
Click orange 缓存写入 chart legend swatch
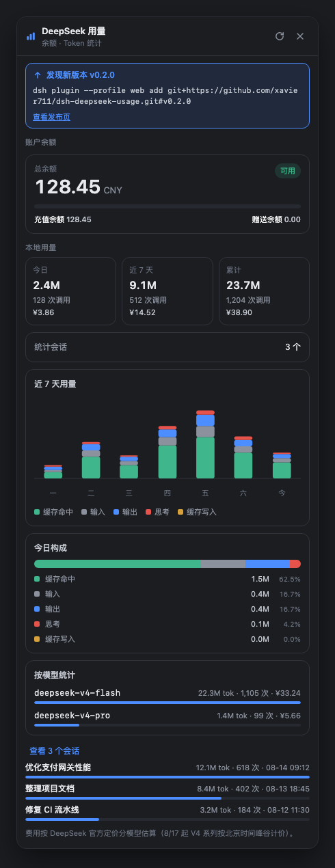click(180, 511)
